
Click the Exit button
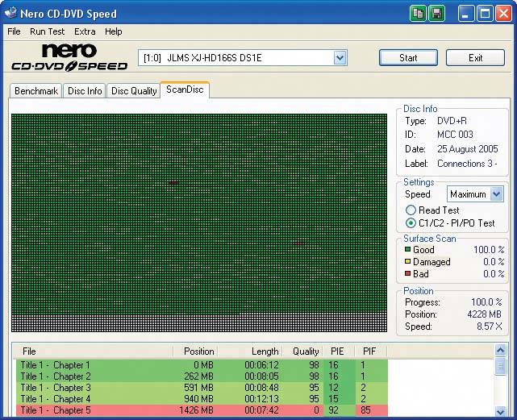coord(475,58)
